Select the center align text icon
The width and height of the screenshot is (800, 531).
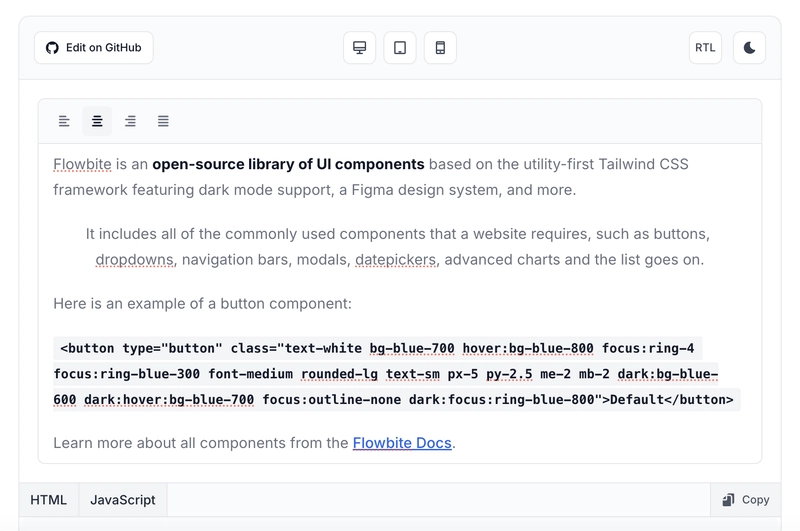click(97, 121)
